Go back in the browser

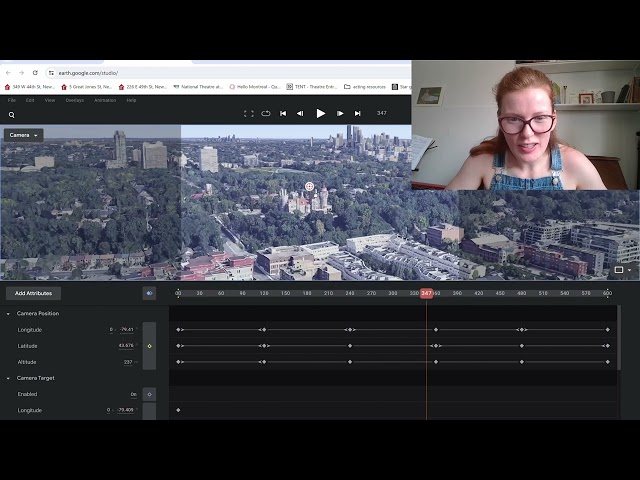click(x=8, y=73)
